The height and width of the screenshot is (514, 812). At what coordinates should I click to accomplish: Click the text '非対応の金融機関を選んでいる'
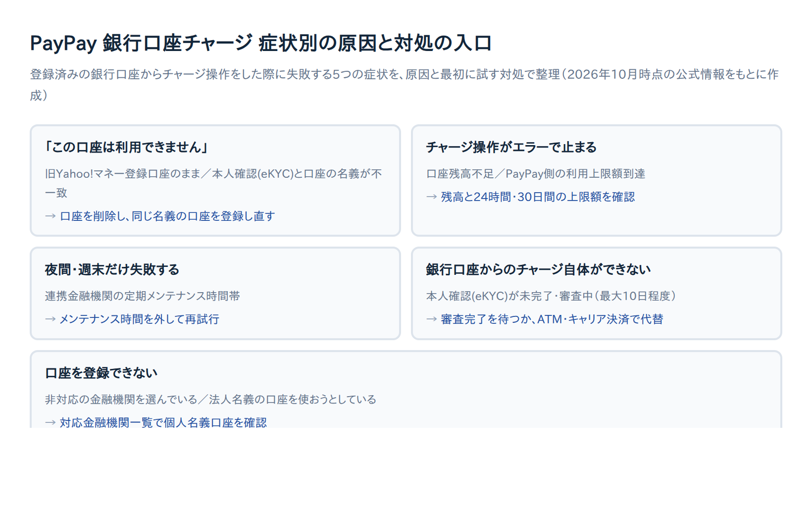tap(121, 400)
